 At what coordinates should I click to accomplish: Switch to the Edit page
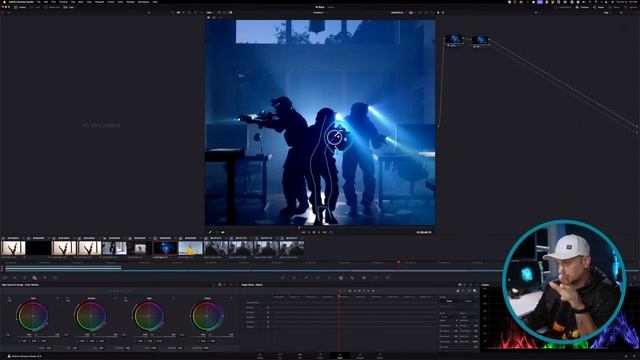point(300,356)
